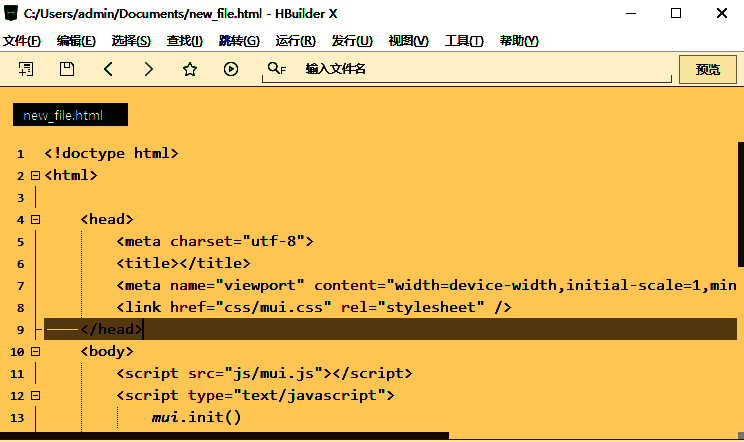The width and height of the screenshot is (744, 442).
Task: Click the 预览 (Preview) button
Action: click(x=707, y=69)
